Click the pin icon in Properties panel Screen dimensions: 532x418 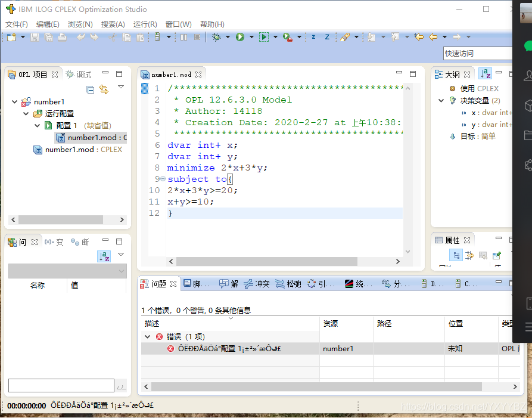click(x=496, y=255)
